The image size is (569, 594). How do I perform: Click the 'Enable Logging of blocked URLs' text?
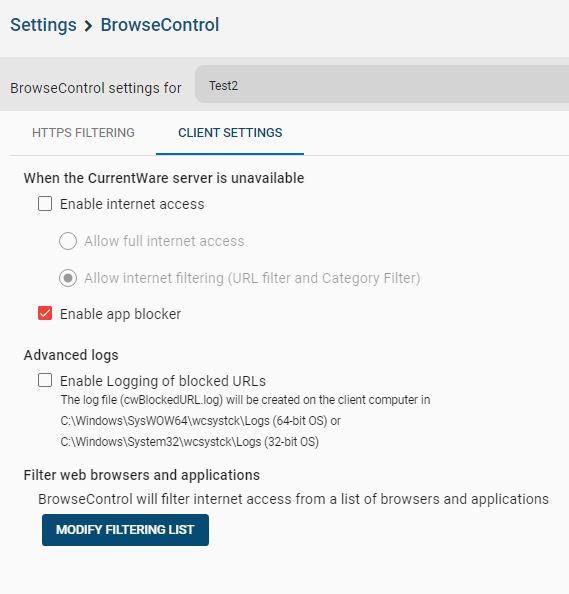click(x=163, y=381)
